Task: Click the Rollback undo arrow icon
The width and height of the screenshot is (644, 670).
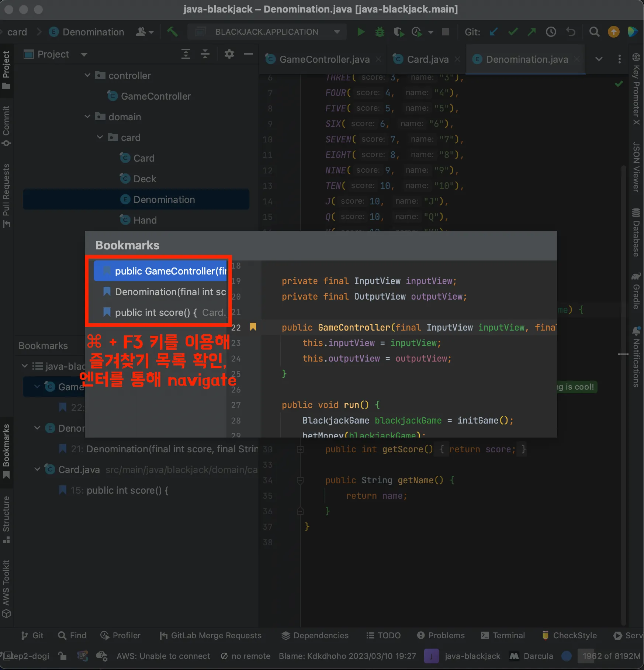Action: click(x=571, y=32)
